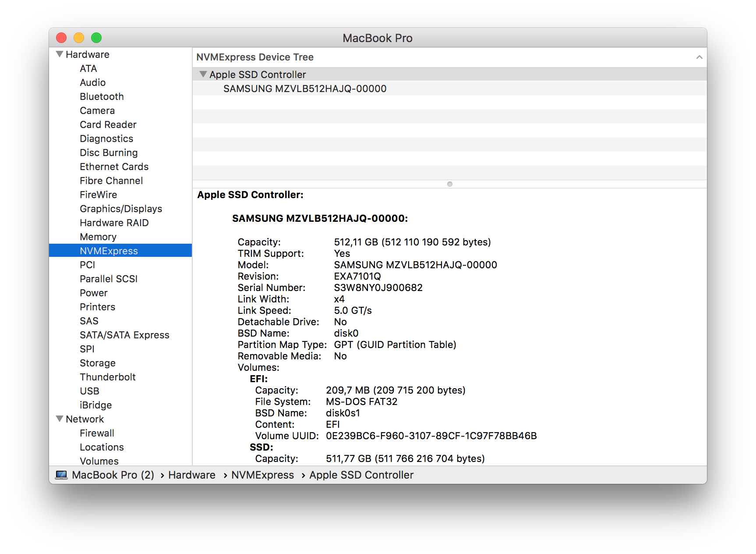The height and width of the screenshot is (554, 756).
Task: Select PCI in the sidebar
Action: [87, 265]
